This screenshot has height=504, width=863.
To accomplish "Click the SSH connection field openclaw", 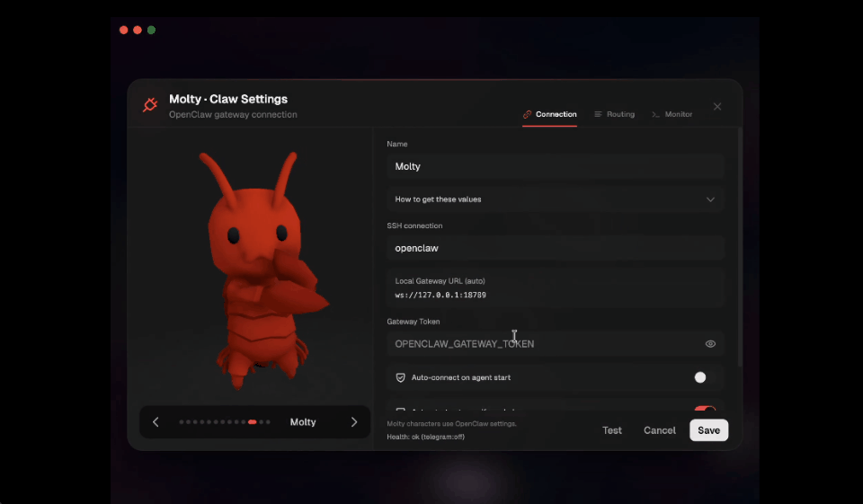I will point(555,248).
